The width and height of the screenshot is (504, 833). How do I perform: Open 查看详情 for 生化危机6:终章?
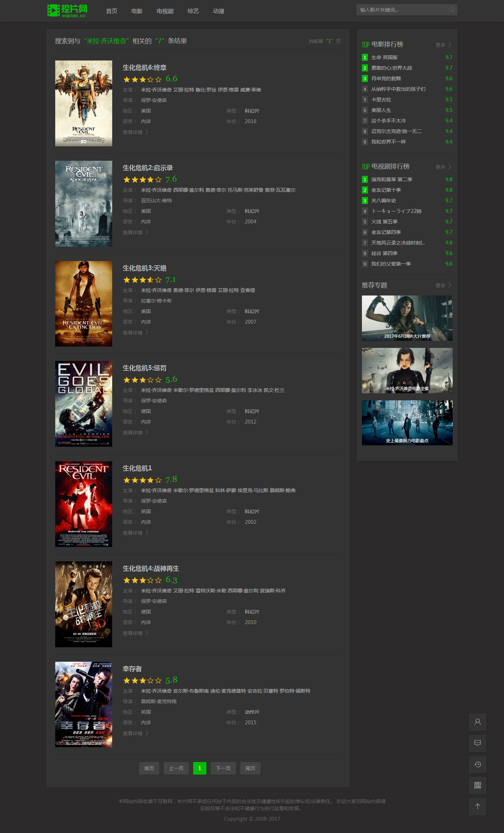coord(135,132)
